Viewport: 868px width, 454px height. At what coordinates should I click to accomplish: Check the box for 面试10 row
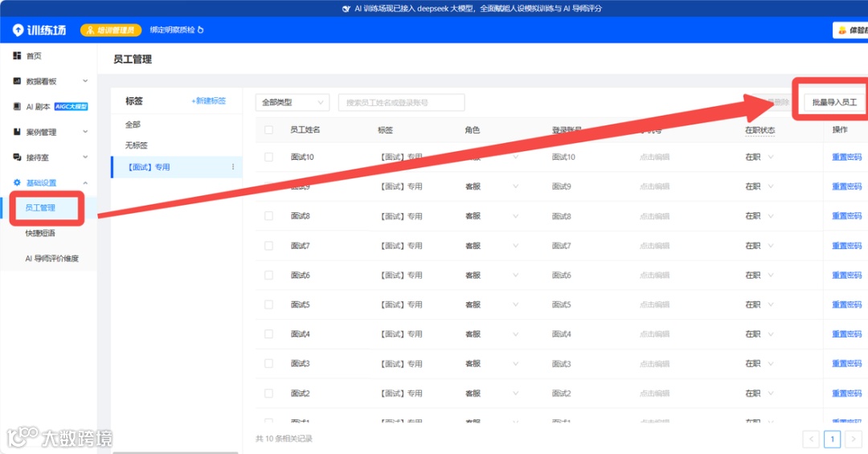[x=268, y=157]
